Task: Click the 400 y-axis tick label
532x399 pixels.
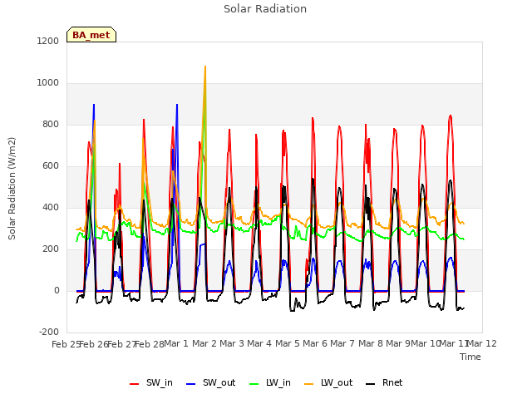Action: coord(51,208)
